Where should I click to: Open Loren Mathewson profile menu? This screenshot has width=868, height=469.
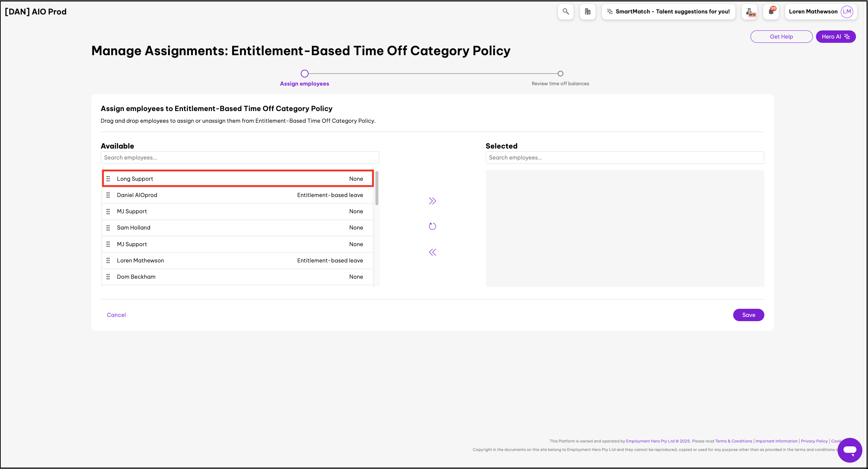[821, 12]
